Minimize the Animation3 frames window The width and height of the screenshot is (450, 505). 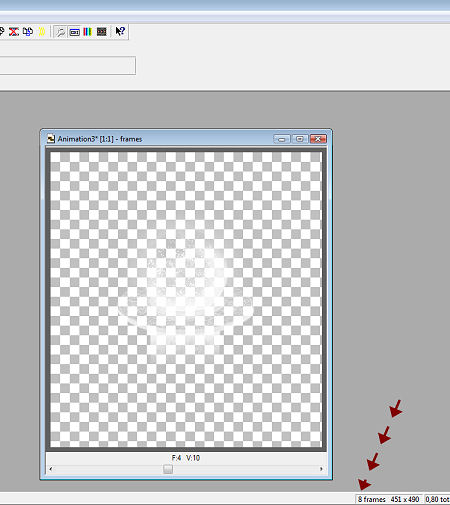[282, 139]
